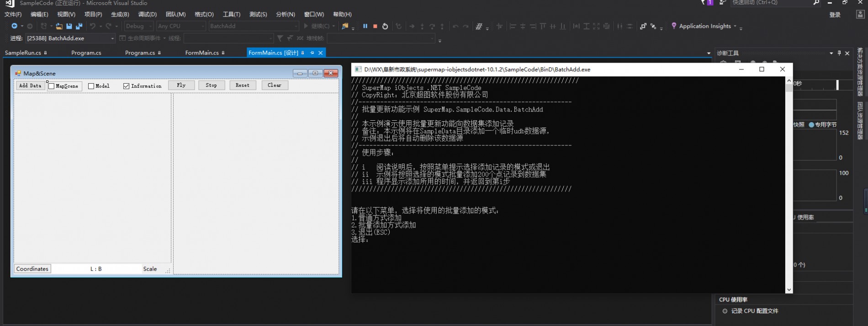This screenshot has height=326, width=868.
Task: Click the 专用字节 legend color dot
Action: [x=811, y=124]
